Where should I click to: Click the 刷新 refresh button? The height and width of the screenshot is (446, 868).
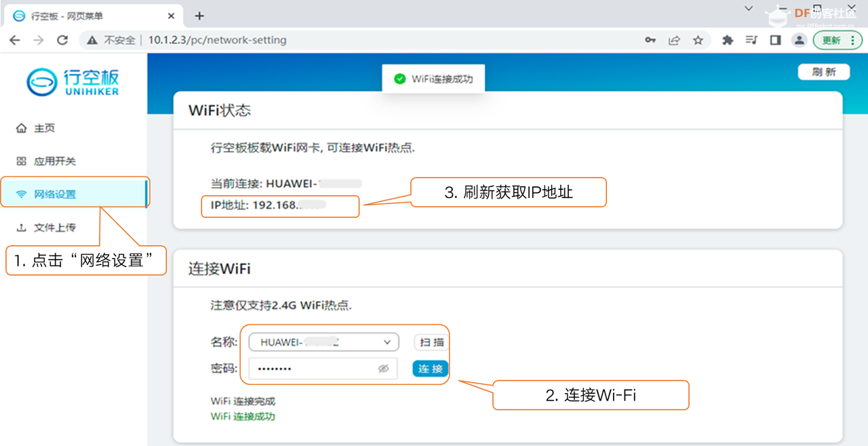[x=823, y=72]
